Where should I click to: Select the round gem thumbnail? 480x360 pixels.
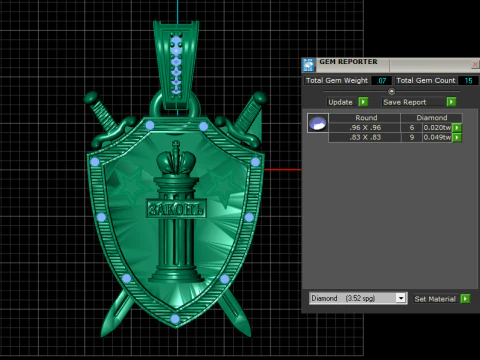pyautogui.click(x=318, y=123)
